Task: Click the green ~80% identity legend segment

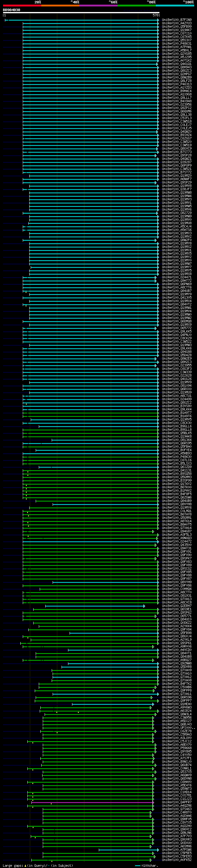Action: point(137,6)
